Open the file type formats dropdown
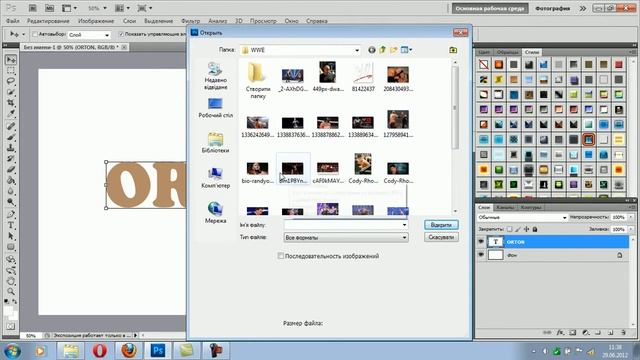The width and height of the screenshot is (640, 360). (404, 237)
